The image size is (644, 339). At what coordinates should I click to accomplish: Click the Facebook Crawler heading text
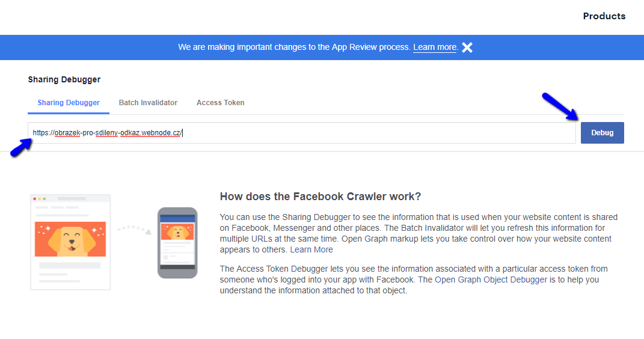pyautogui.click(x=320, y=197)
